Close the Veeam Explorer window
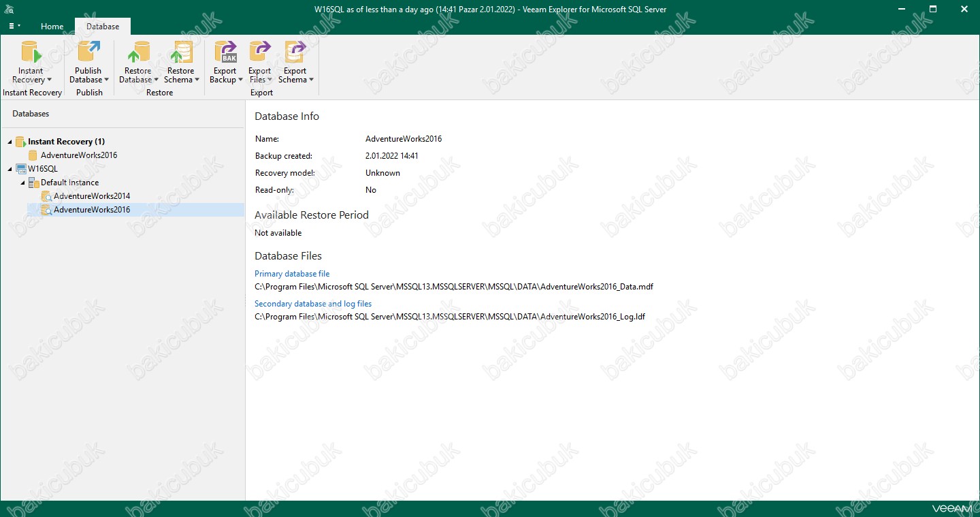The width and height of the screenshot is (980, 517). click(x=964, y=9)
